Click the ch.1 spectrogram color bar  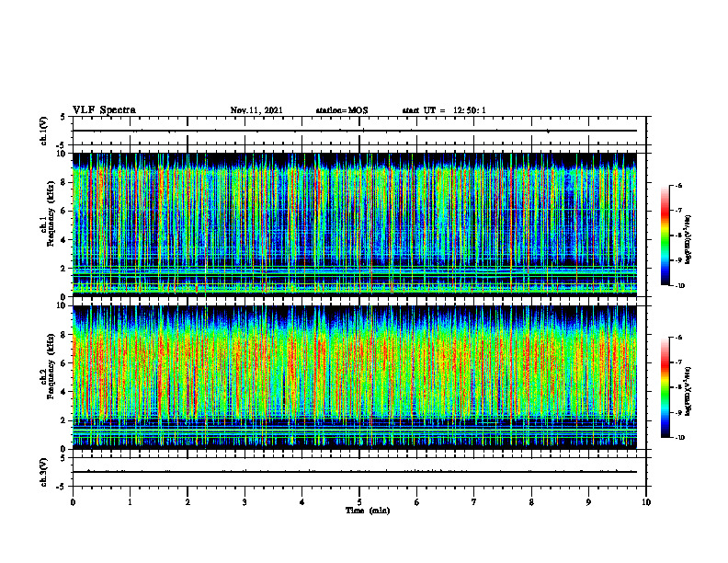(665, 236)
